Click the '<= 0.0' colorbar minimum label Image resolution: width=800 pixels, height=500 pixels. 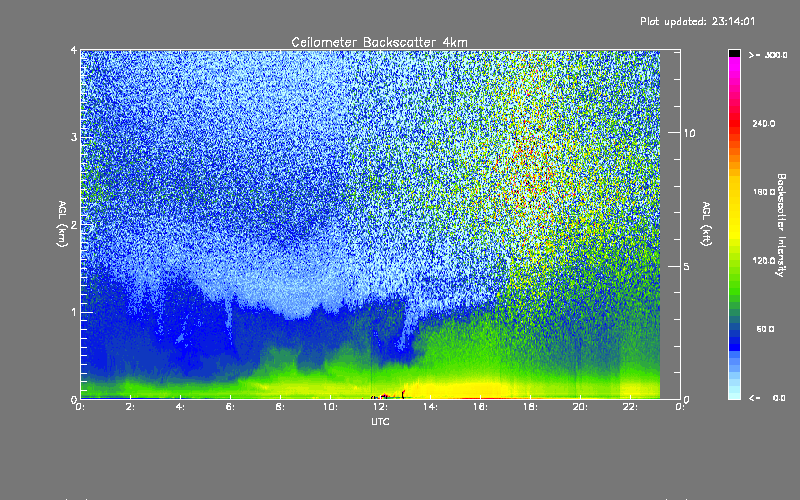(767, 398)
